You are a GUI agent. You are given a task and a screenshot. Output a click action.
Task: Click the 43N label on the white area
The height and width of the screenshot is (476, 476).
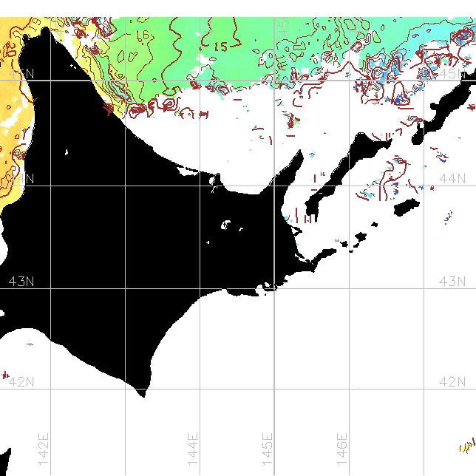tap(452, 282)
